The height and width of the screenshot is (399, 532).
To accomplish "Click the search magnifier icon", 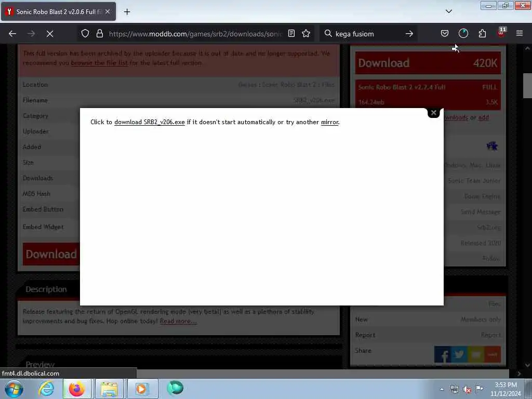I will (x=328, y=34).
